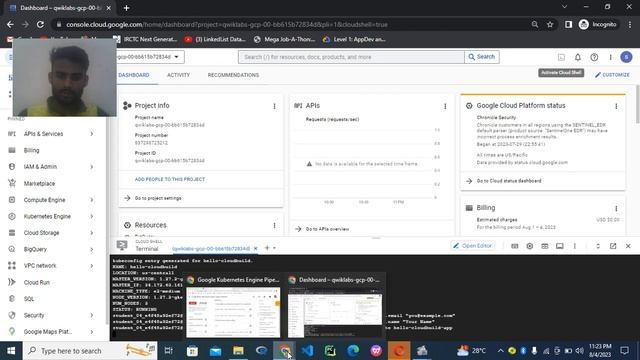Screen dimensions: 640x360
Task: Click the notifications bell icon
Action: point(578,57)
